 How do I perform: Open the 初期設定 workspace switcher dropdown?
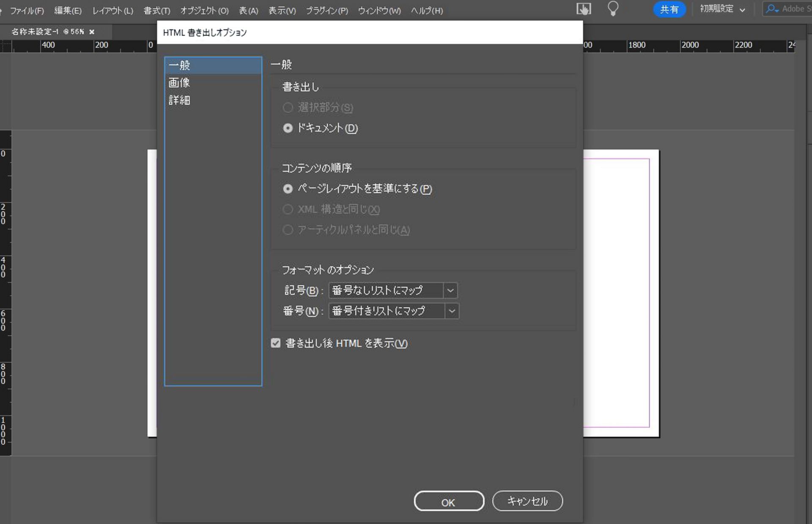[722, 8]
